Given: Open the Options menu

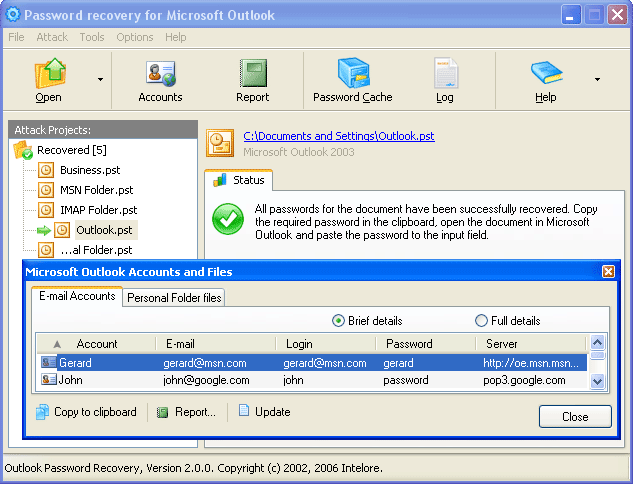Looking at the screenshot, I should tap(135, 37).
